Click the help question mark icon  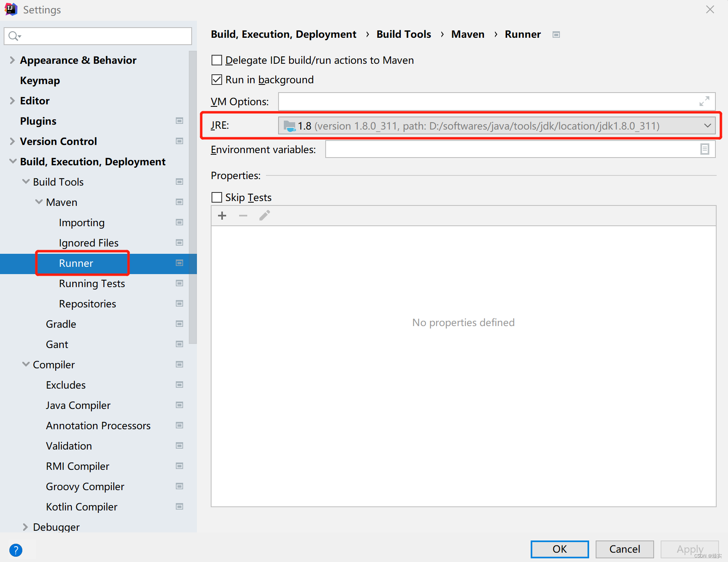point(15,550)
